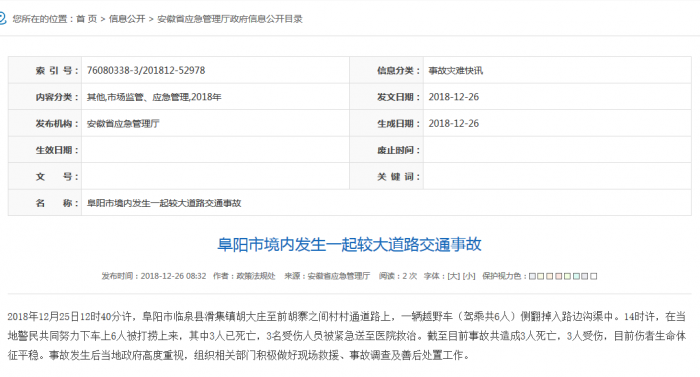This screenshot has width=700, height=377.
Task: Pick the white eye-protection color swatch
Action: click(x=594, y=276)
